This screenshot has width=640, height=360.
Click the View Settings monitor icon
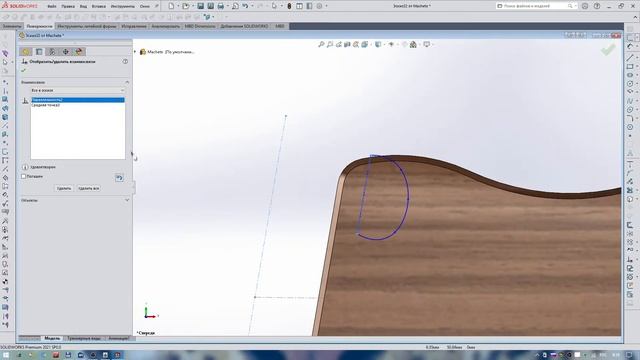[427, 44]
